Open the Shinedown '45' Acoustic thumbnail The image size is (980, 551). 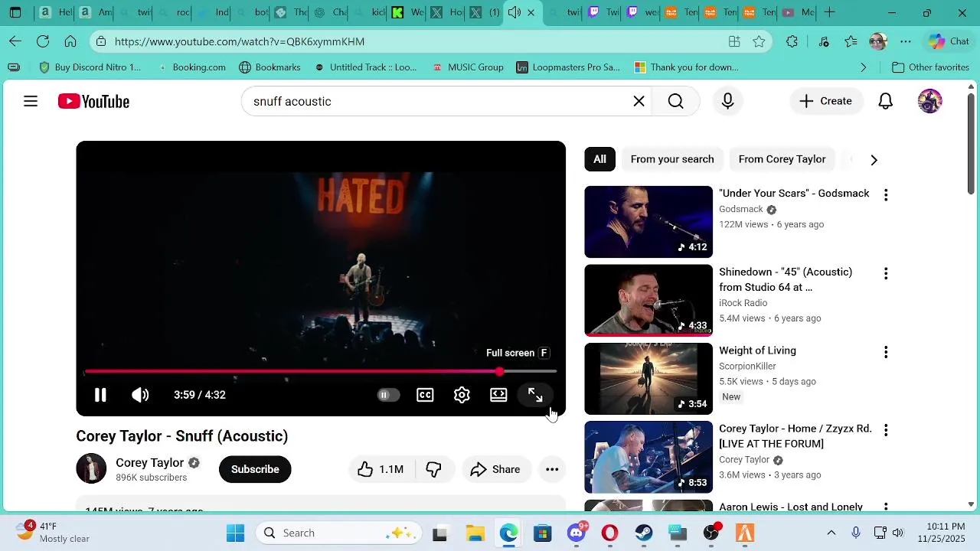tap(648, 301)
